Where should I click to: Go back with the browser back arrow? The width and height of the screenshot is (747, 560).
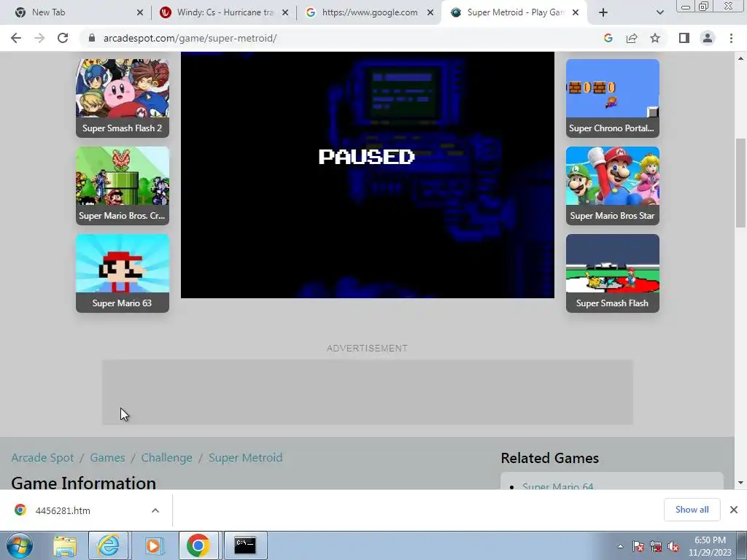pyautogui.click(x=16, y=38)
